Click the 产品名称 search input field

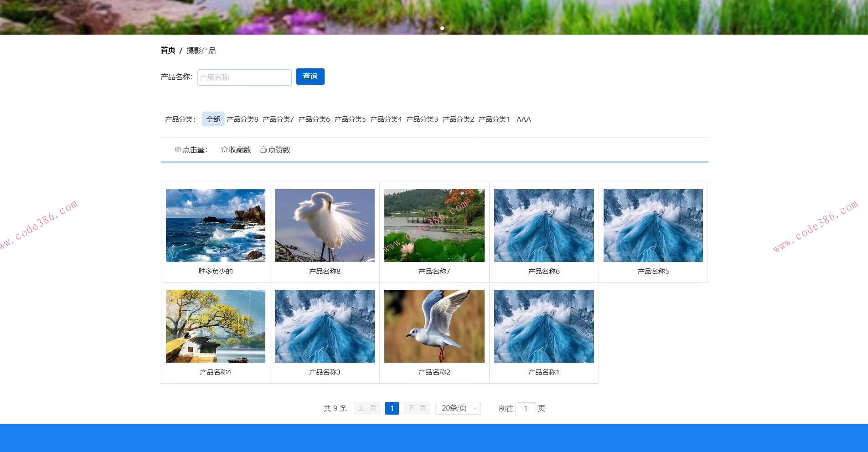click(244, 77)
